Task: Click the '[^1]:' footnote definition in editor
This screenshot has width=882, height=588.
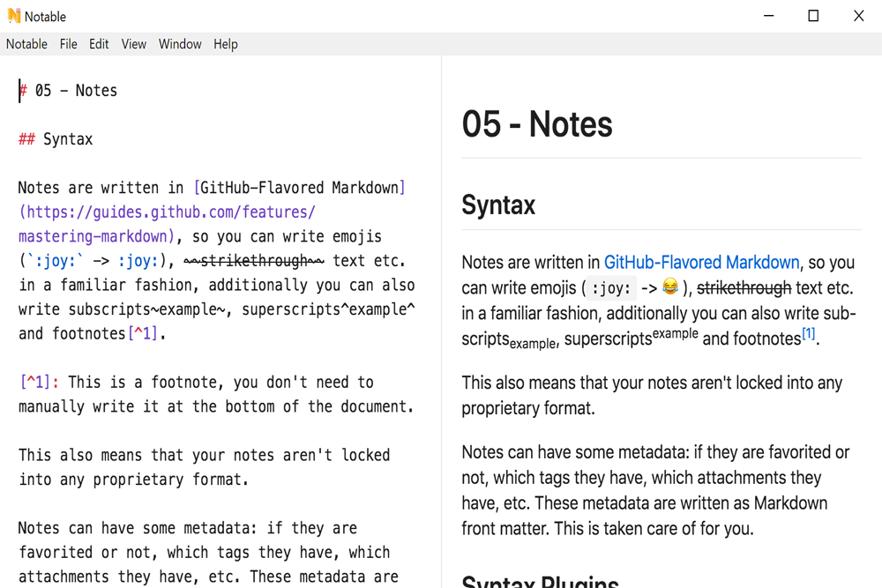Action: click(39, 383)
